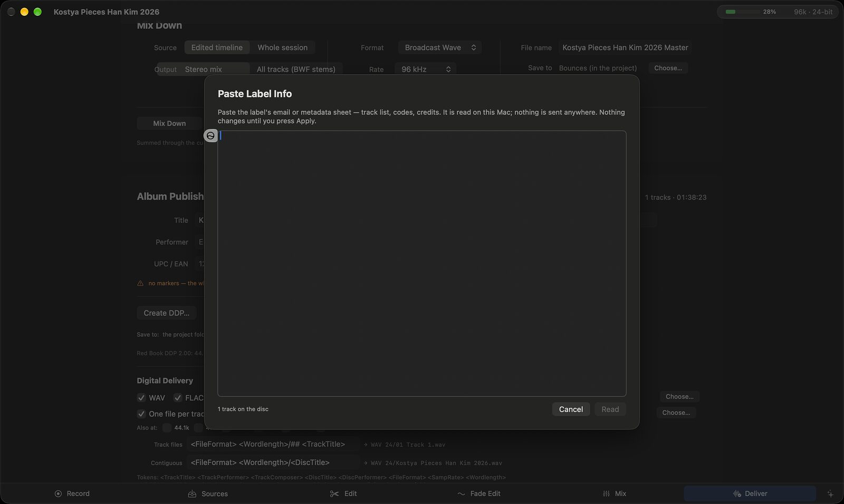Click the 'Create DDP...' button
The height and width of the screenshot is (504, 844).
(x=167, y=313)
